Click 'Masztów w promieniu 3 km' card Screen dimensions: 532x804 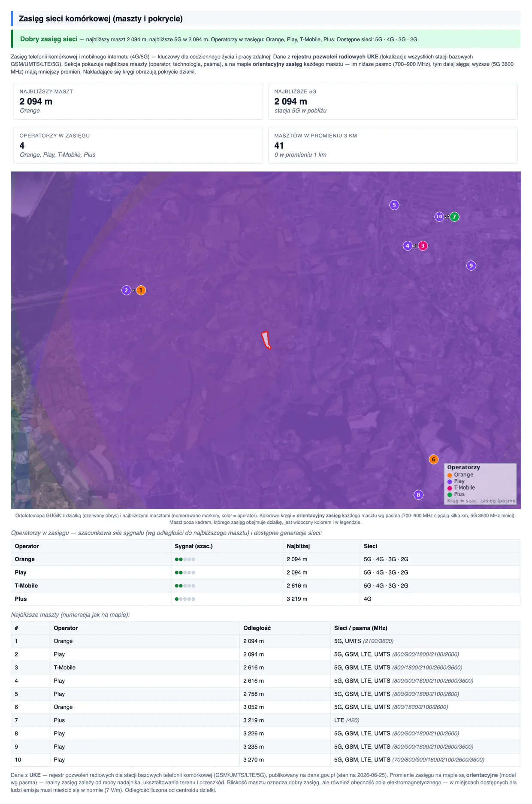tap(393, 145)
